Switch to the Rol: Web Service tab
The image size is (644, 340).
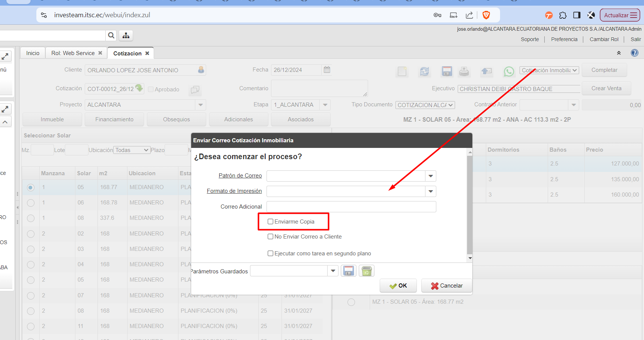(73, 53)
